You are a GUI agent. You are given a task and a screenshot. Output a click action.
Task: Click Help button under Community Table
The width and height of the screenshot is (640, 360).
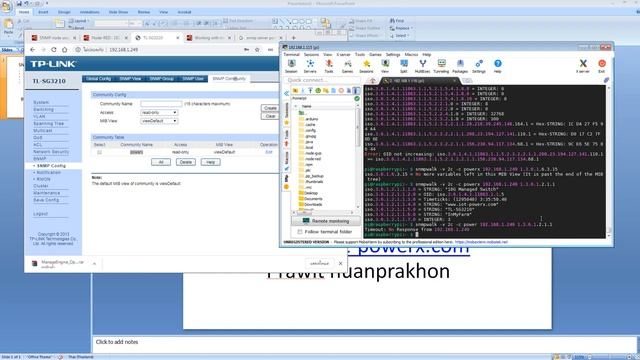tap(211, 162)
